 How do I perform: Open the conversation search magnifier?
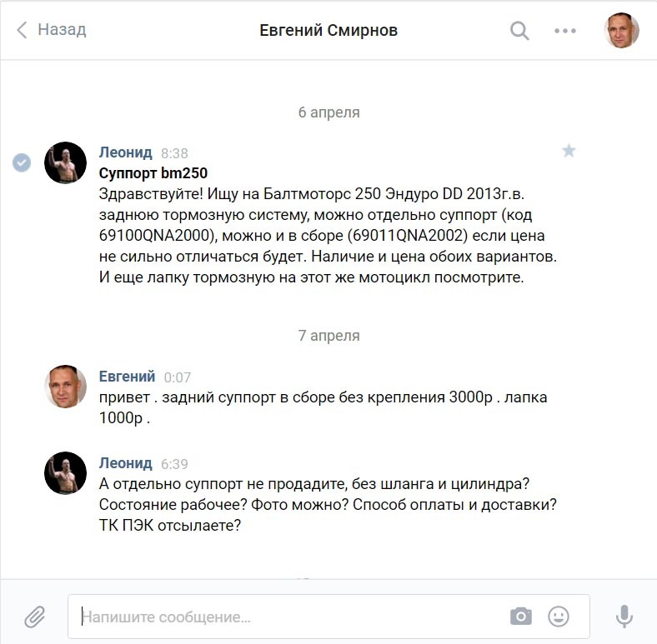[519, 31]
